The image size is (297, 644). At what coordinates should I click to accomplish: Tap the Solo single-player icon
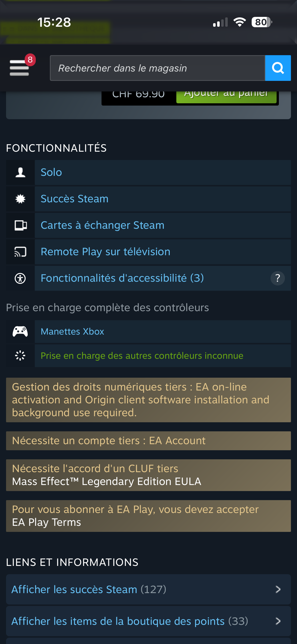coord(20,173)
